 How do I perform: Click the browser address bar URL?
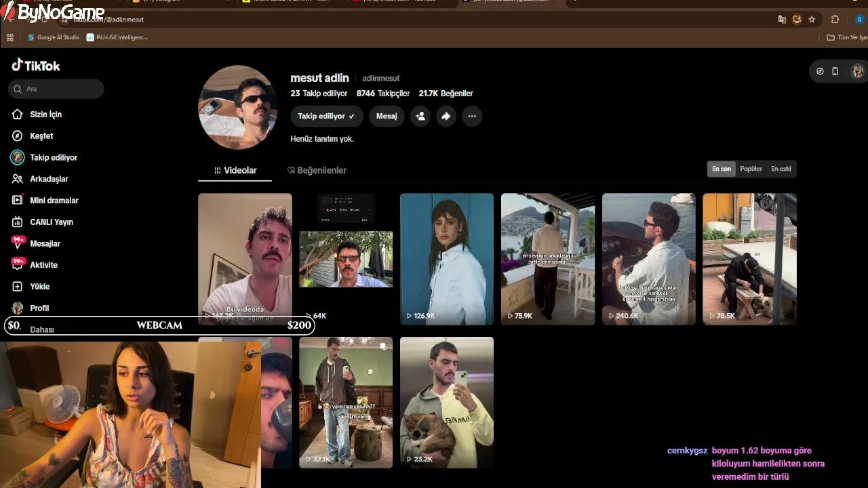tap(108, 20)
